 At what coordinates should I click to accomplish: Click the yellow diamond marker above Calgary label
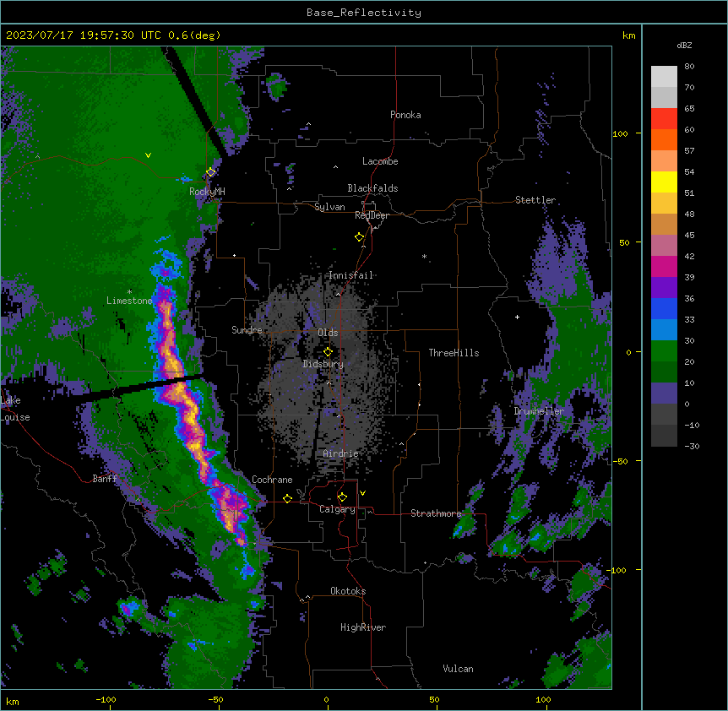pos(342,497)
